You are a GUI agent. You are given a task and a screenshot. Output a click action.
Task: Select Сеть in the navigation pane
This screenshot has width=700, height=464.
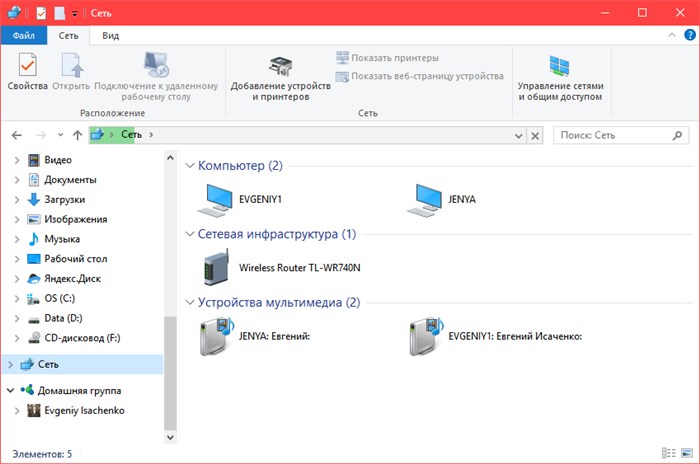(x=48, y=364)
